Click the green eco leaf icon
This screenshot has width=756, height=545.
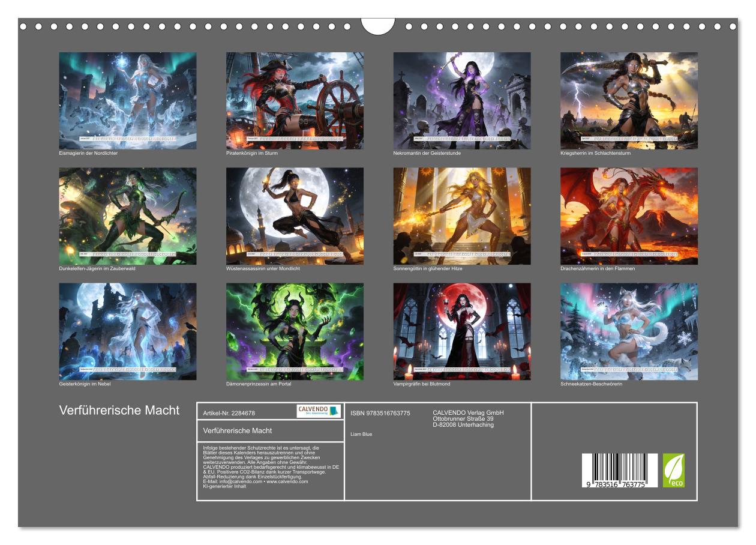click(x=673, y=470)
